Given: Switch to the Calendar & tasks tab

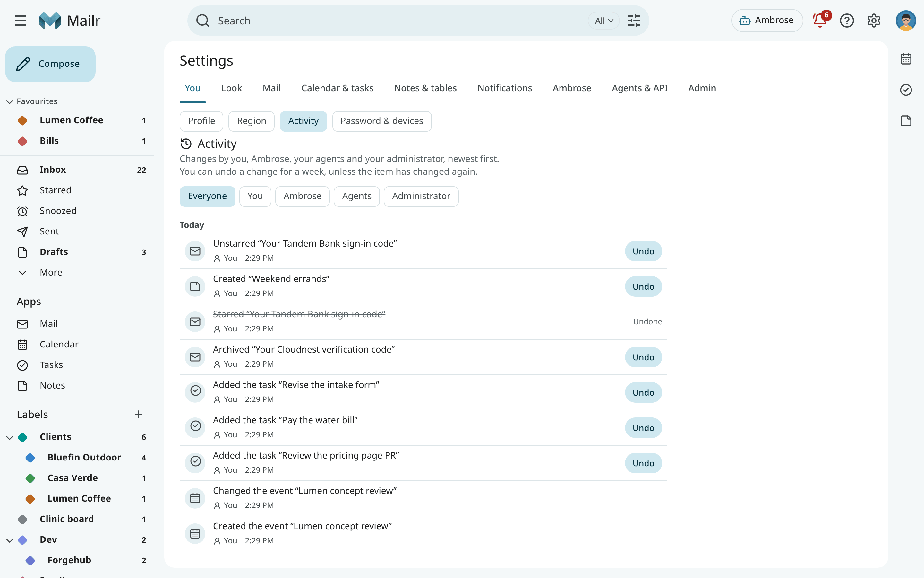Looking at the screenshot, I should pyautogui.click(x=337, y=88).
